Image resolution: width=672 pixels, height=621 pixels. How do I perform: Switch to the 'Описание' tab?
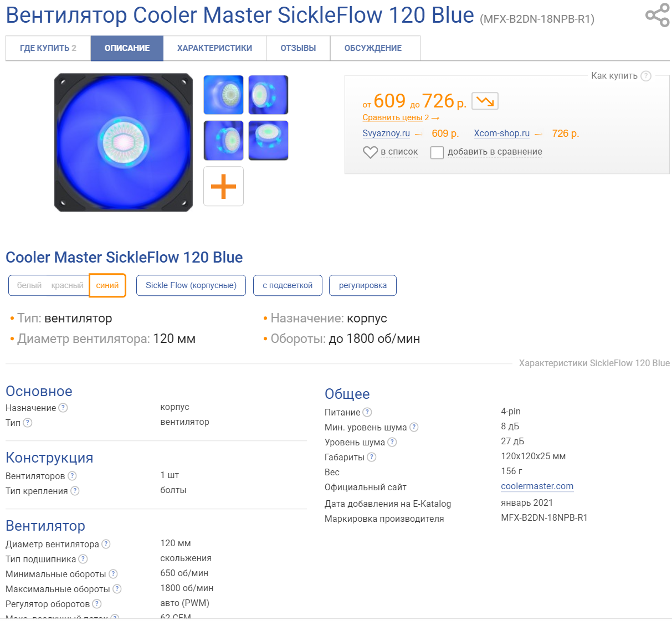coord(127,48)
